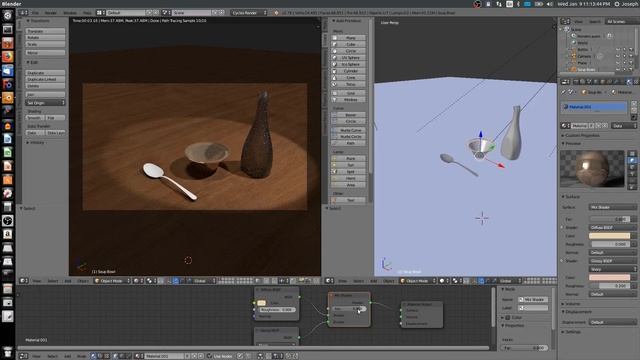Click node Name field showing Mix Shader
640x360 pixels.
(x=533, y=300)
